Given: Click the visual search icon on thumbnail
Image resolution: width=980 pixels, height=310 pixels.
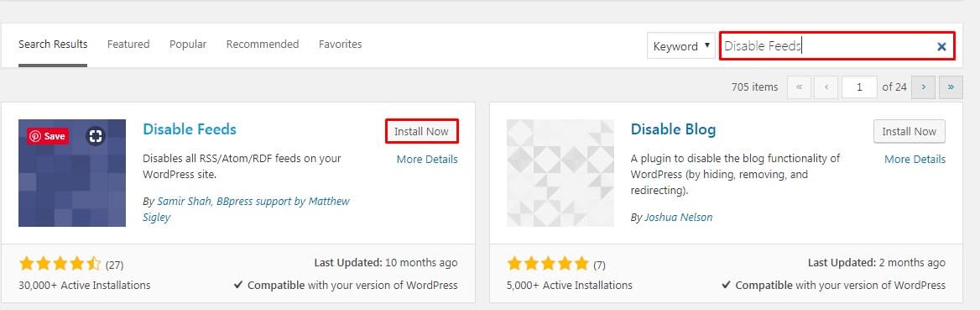Looking at the screenshot, I should coord(95,136).
